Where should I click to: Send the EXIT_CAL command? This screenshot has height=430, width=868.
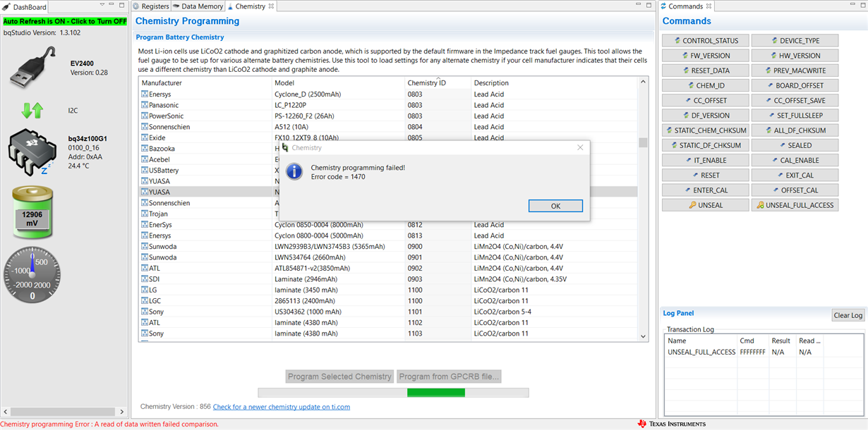[795, 176]
